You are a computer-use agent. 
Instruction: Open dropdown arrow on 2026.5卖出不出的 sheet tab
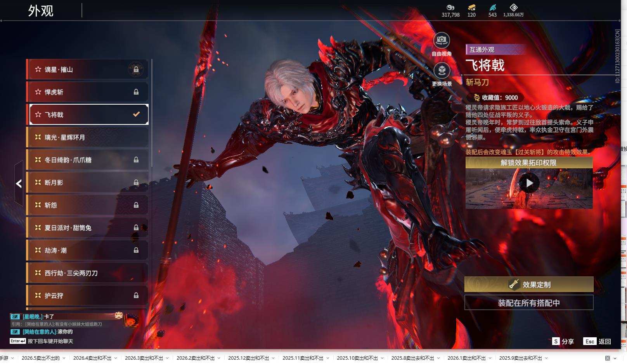pos(64,358)
